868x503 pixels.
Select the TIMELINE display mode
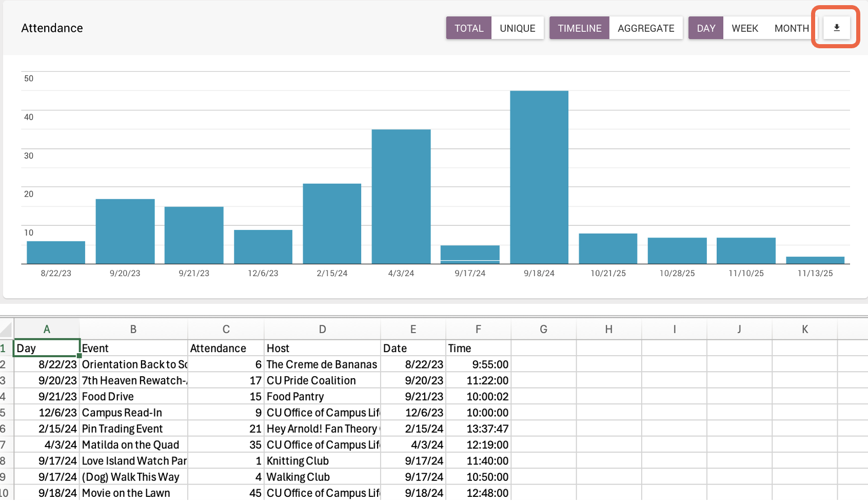(579, 28)
